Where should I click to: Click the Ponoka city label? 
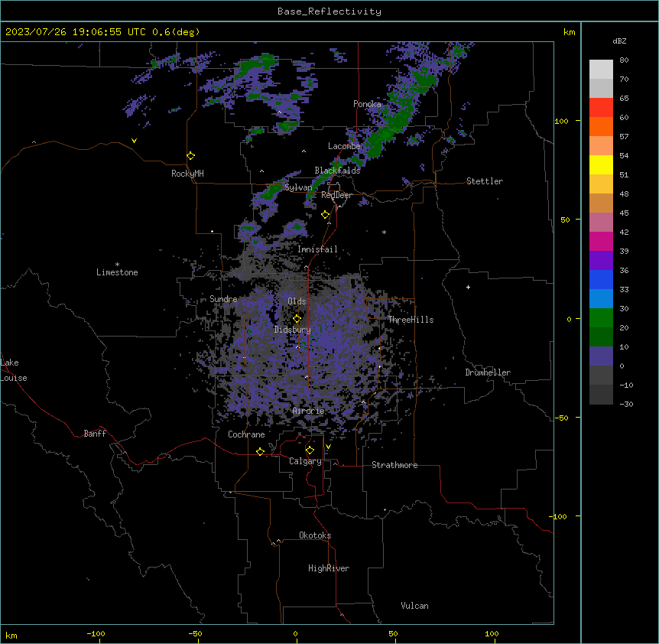click(367, 104)
